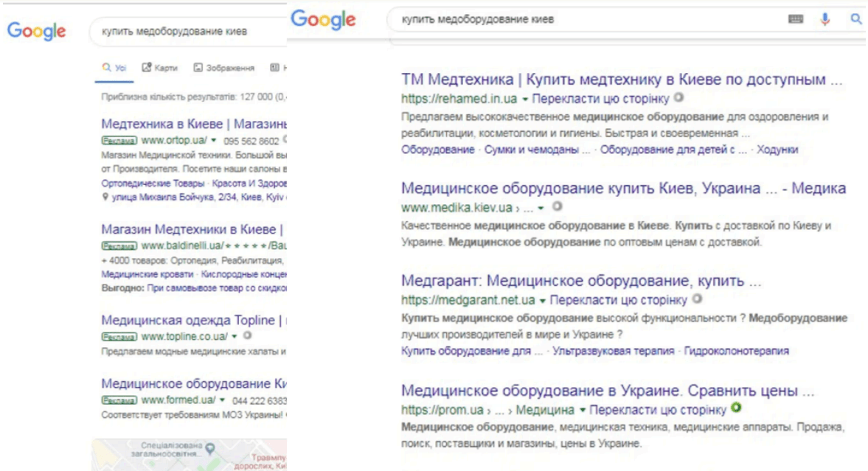Switch to the Карти tab
This screenshot has height=471, width=868.
159,68
